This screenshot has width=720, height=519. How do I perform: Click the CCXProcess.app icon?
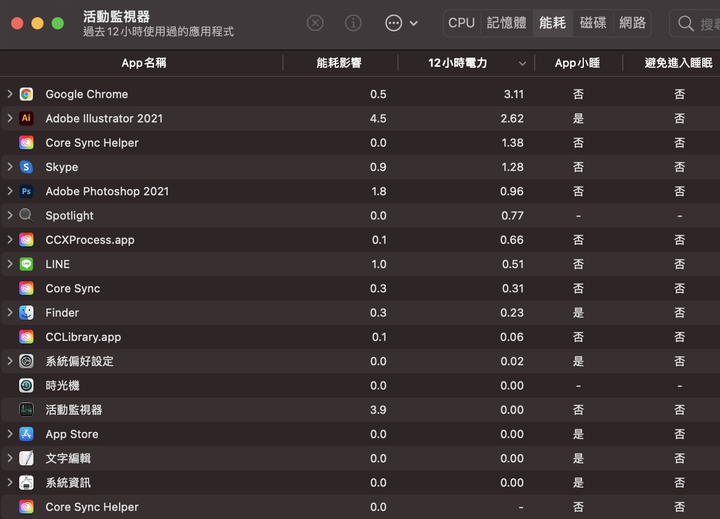(26, 240)
